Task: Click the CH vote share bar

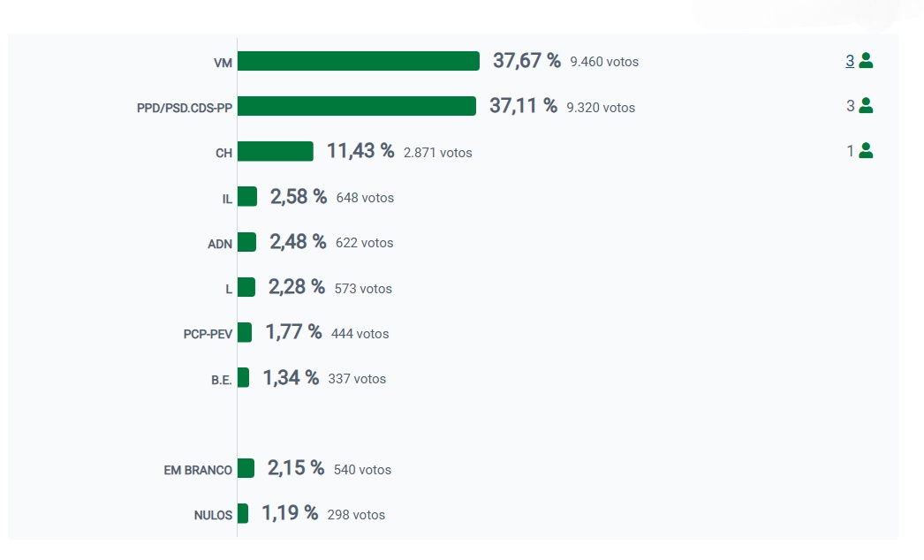Action: (x=275, y=151)
